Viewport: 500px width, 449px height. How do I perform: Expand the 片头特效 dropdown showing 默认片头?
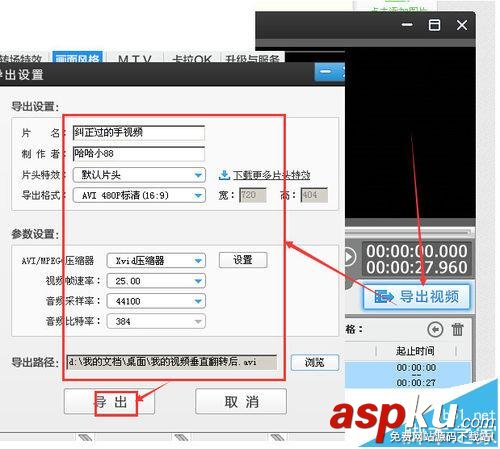point(139,175)
